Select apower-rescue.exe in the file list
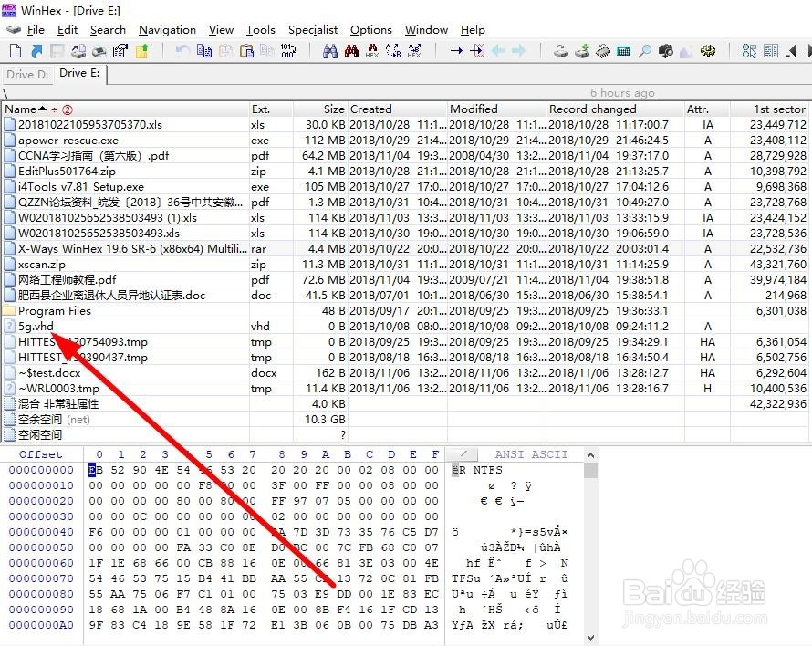This screenshot has width=812, height=646. point(68,141)
